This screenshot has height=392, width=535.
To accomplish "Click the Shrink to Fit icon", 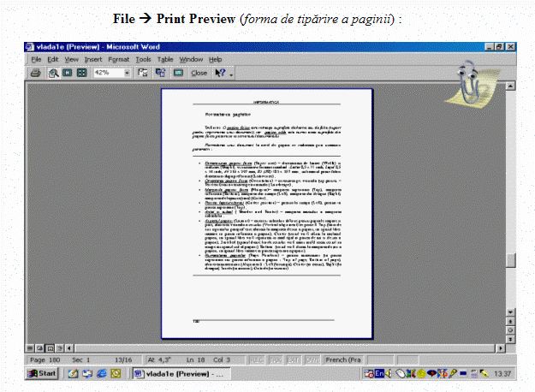I will point(160,73).
